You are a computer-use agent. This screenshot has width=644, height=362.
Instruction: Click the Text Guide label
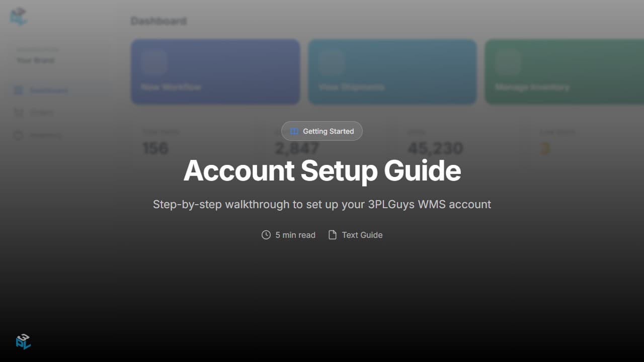coord(362,235)
